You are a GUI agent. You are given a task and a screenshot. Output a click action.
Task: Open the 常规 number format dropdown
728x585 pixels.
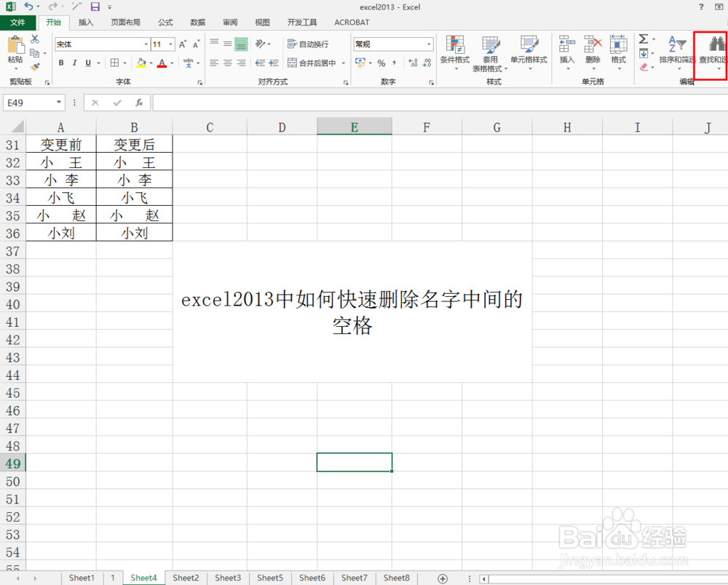pos(429,44)
